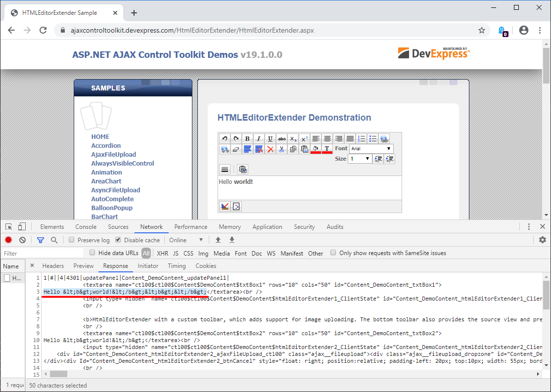Open the Console panel in DevTools
551x392 pixels.
[x=86, y=227]
